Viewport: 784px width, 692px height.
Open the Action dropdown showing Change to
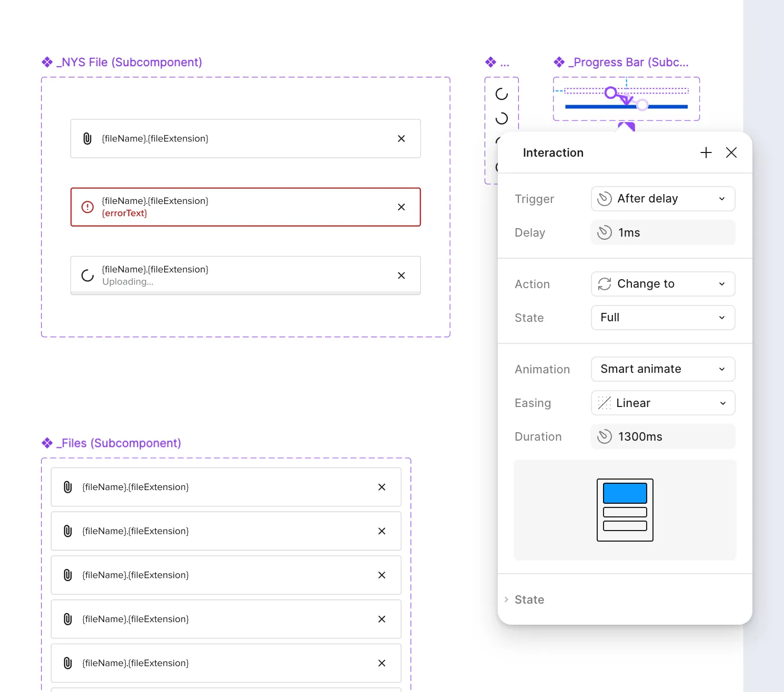663,284
